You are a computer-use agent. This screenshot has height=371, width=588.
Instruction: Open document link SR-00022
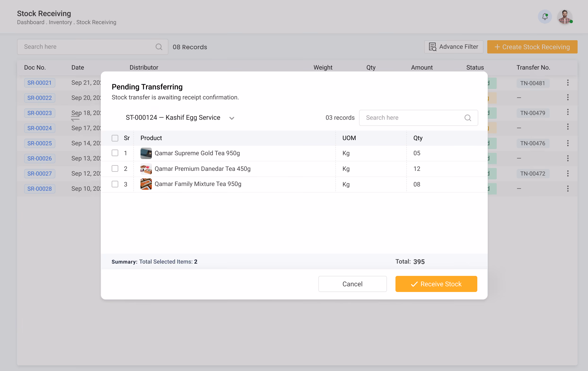pyautogui.click(x=39, y=98)
